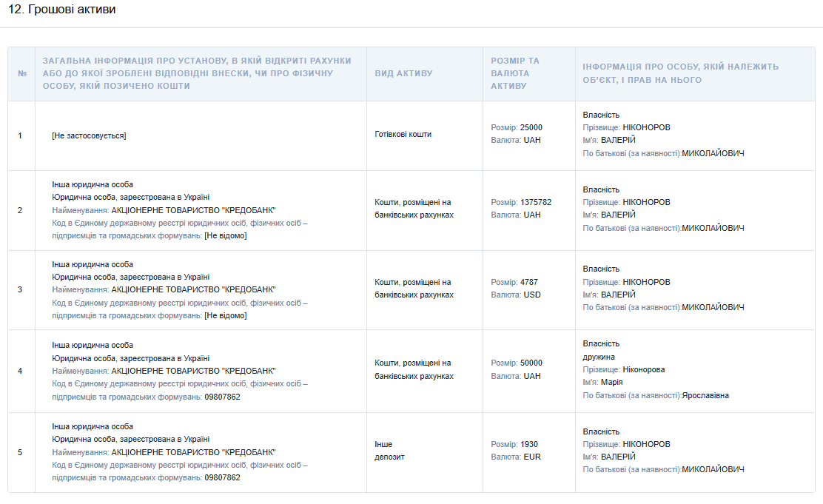Click the "Інформація про особу" column header
This screenshot has width=823, height=504.
pyautogui.click(x=680, y=73)
